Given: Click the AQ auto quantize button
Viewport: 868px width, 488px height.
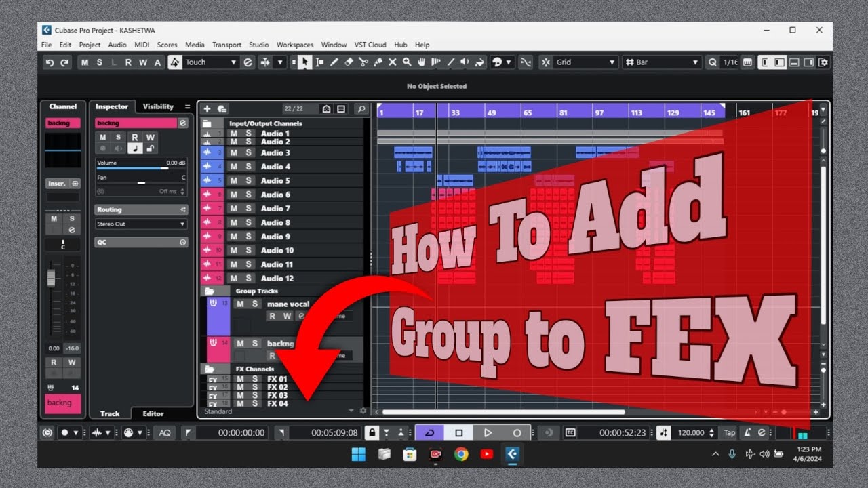Looking at the screenshot, I should [x=164, y=432].
